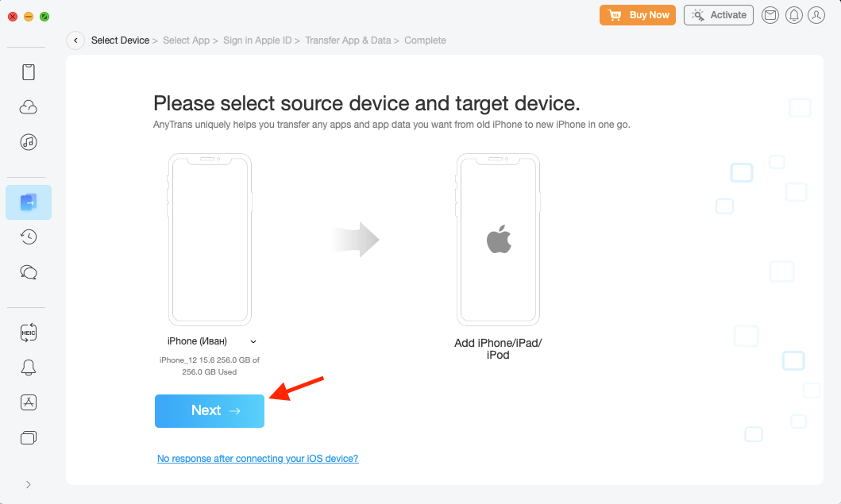
Task: Open HEIC Converter icon
Action: [x=29, y=333]
